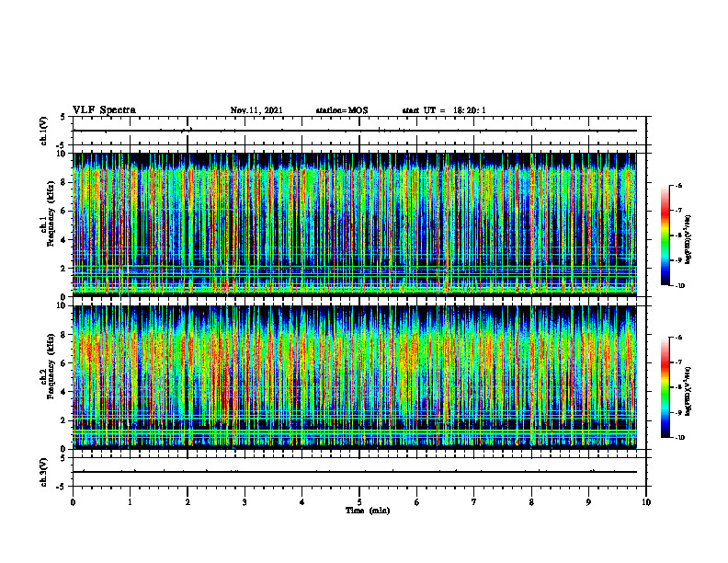The width and height of the screenshot is (728, 563).
Task: Click time axis tick label "3"
Action: (245, 502)
